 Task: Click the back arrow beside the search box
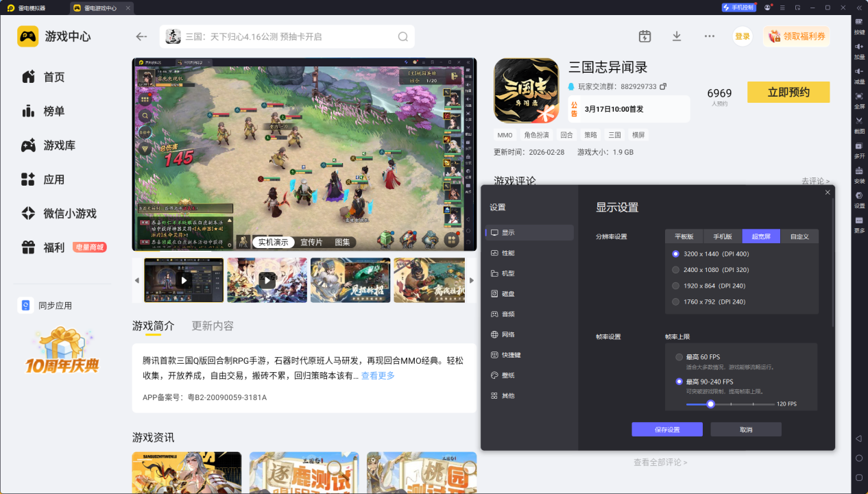click(x=141, y=37)
